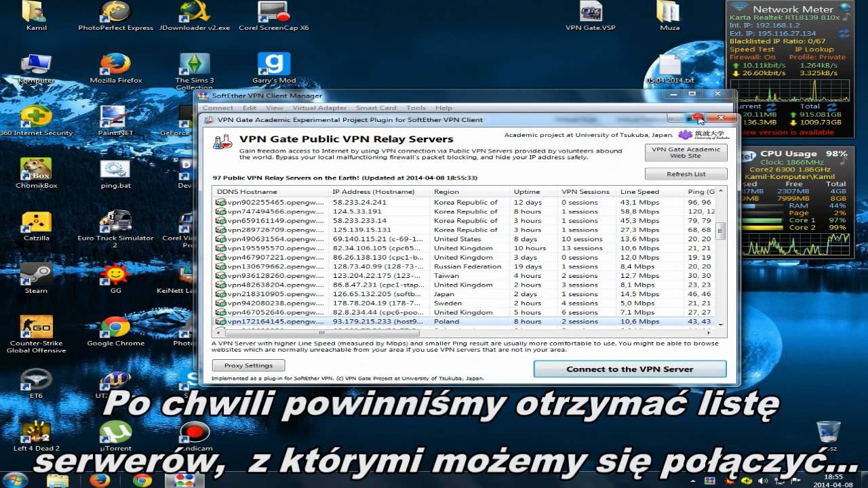Select server vpn195595570.opengw row
868x488 pixels.
coord(465,248)
